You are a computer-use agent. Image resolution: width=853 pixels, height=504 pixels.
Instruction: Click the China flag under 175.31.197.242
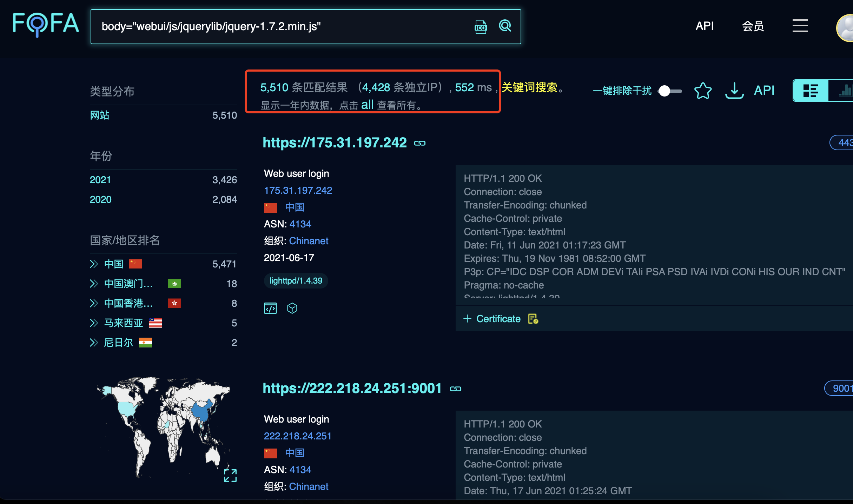(271, 207)
